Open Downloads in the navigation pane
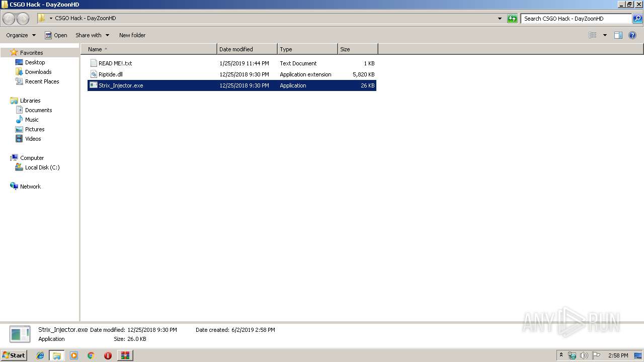This screenshot has width=644, height=362. [x=38, y=72]
